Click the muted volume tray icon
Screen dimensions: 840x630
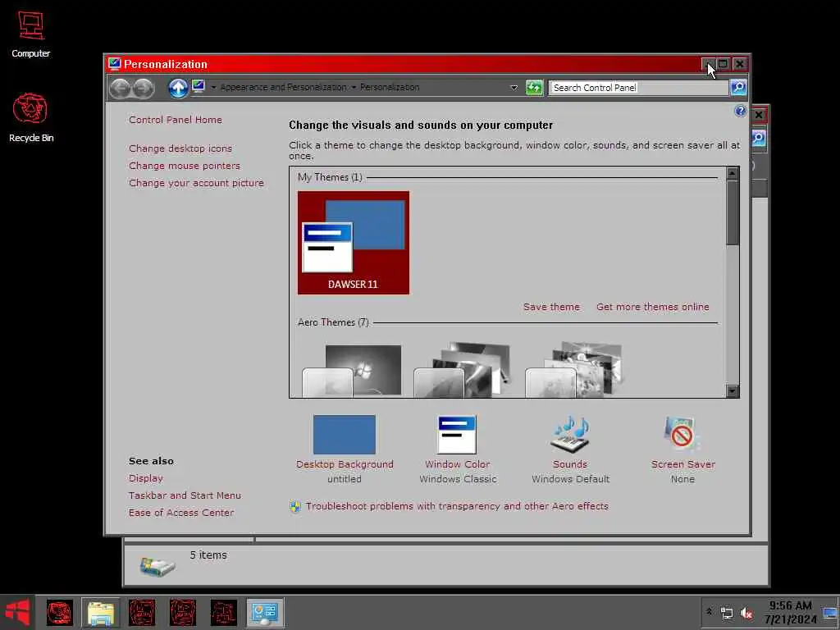tap(746, 613)
